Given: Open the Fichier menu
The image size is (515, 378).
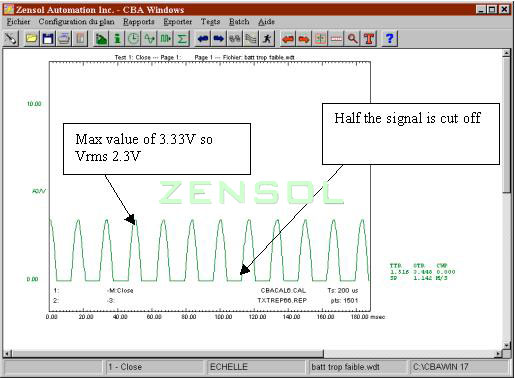Looking at the screenshot, I should pos(18,22).
